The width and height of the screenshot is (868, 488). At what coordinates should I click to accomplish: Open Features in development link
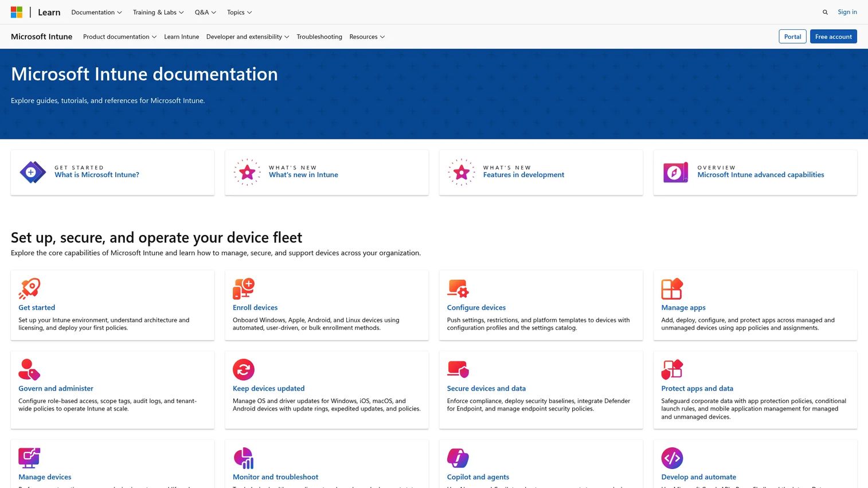tap(523, 175)
